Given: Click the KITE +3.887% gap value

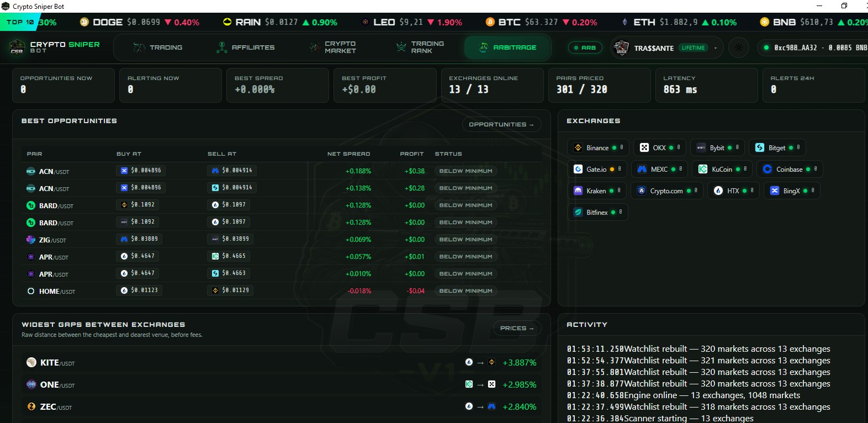Looking at the screenshot, I should [x=519, y=363].
